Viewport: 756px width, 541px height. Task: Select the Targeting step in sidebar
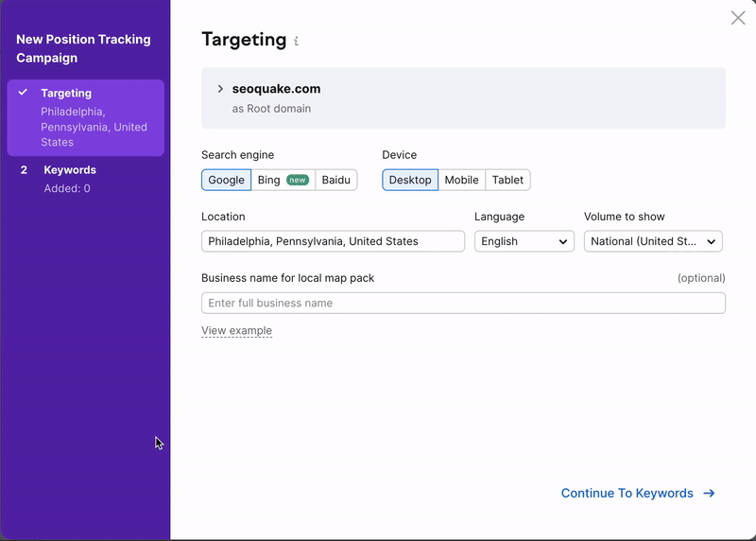[85, 118]
